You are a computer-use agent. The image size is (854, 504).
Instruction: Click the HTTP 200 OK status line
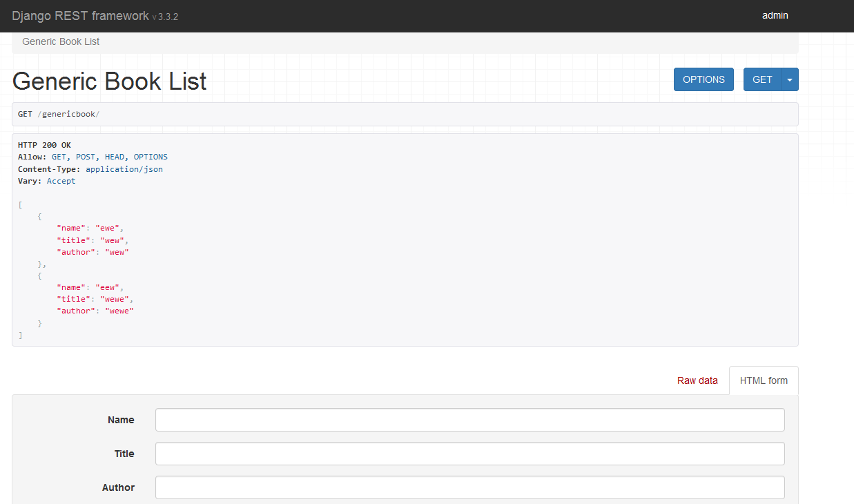[x=44, y=145]
